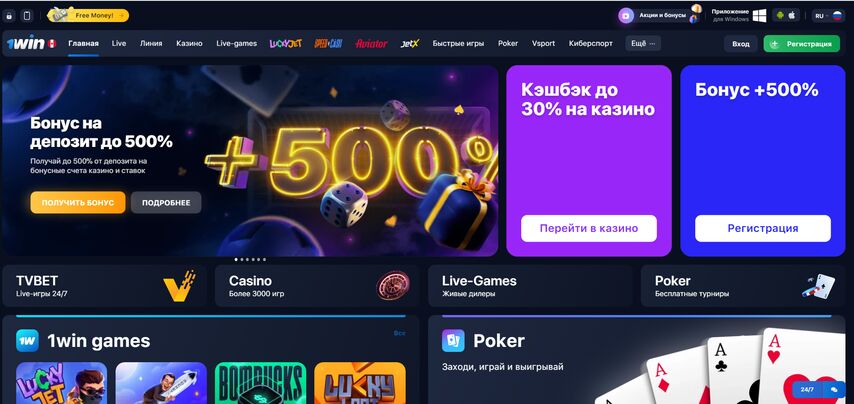Switch to the Казино tab
Image resolution: width=854 pixels, height=404 pixels.
pyautogui.click(x=189, y=44)
